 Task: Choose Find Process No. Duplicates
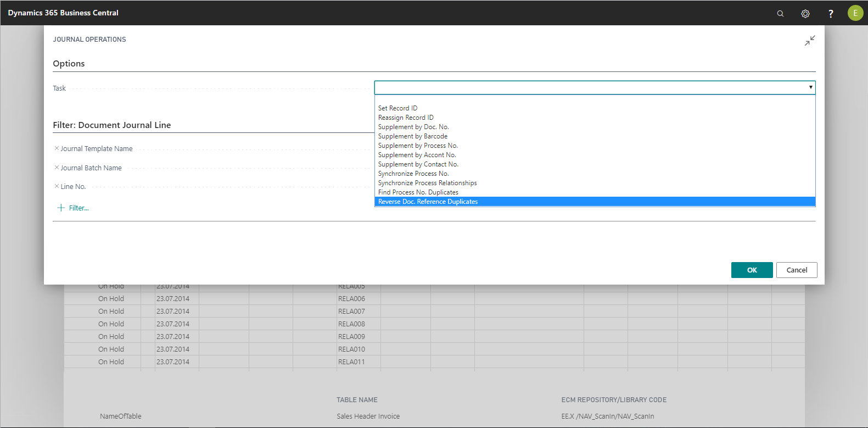418,192
